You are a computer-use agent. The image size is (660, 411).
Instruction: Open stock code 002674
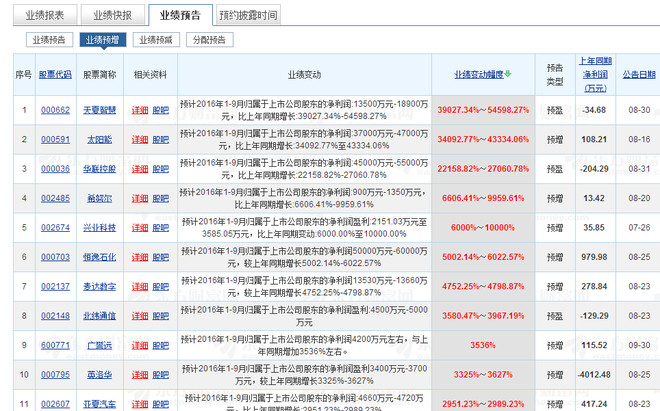point(56,227)
